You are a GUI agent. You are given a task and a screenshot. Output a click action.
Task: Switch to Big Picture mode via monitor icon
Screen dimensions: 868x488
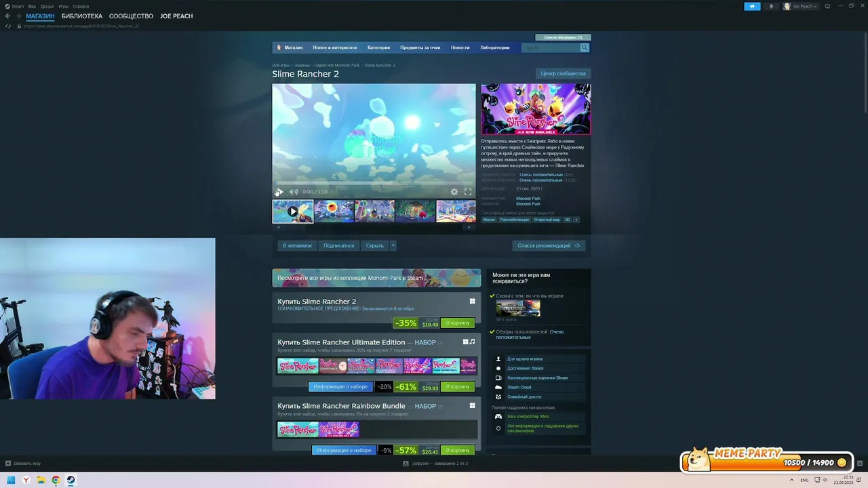coord(827,6)
